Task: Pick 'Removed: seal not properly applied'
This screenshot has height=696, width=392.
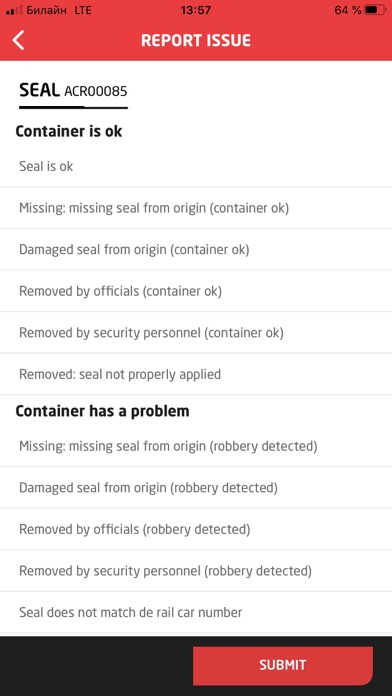Action: [196, 374]
